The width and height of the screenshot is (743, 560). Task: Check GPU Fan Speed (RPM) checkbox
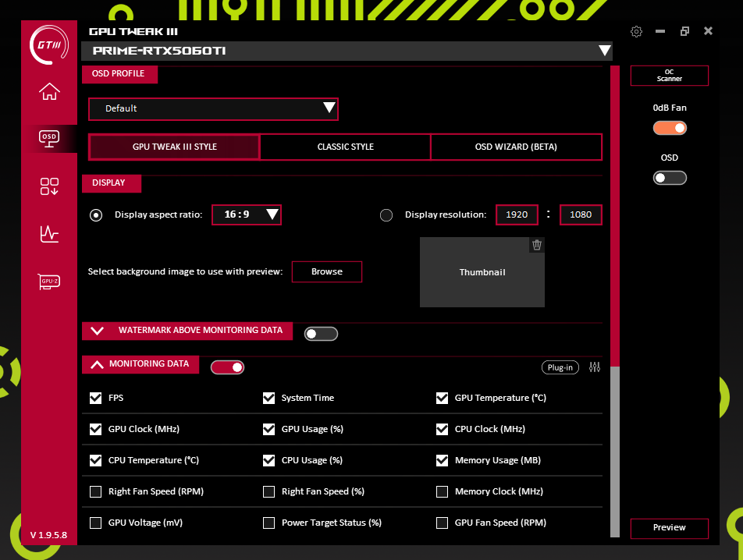[x=442, y=523]
